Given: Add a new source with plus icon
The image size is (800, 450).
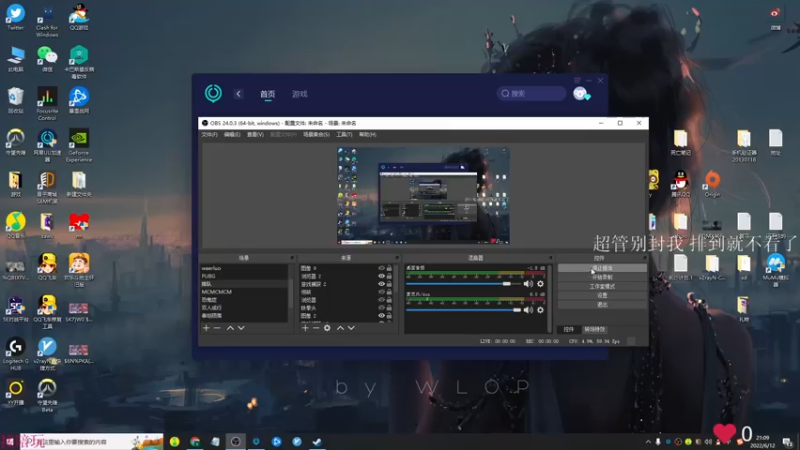Looking at the screenshot, I should pyautogui.click(x=305, y=328).
